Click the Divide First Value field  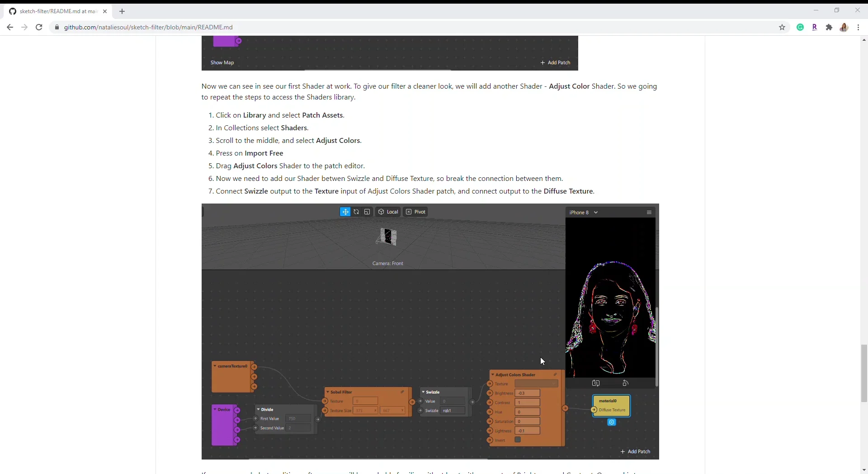pos(299,419)
